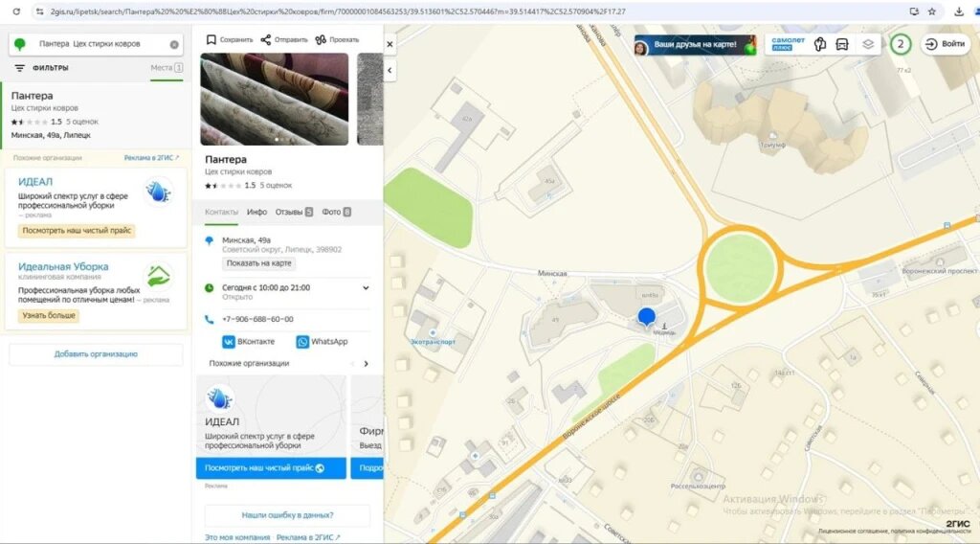Image resolution: width=980 pixels, height=544 pixels.
Task: Close the organization card with X
Action: tap(390, 44)
